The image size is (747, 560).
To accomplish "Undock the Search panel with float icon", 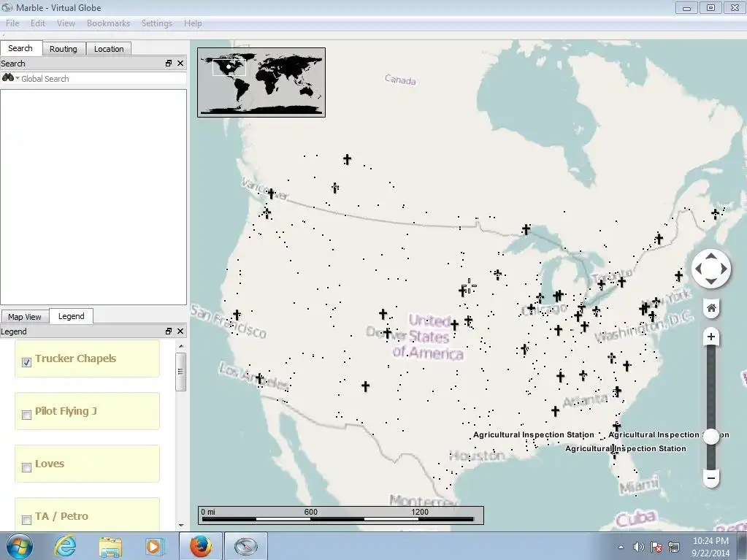I will (169, 64).
